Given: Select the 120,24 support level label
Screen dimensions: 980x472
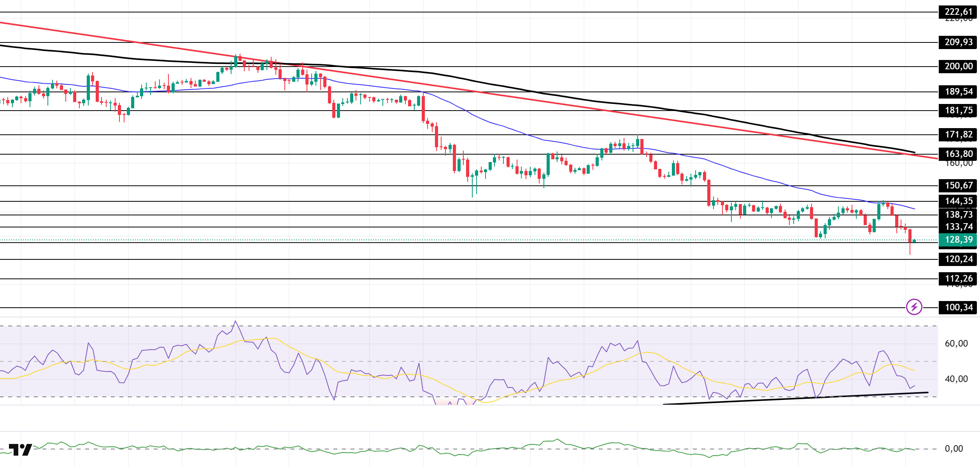Looking at the screenshot, I should (958, 259).
